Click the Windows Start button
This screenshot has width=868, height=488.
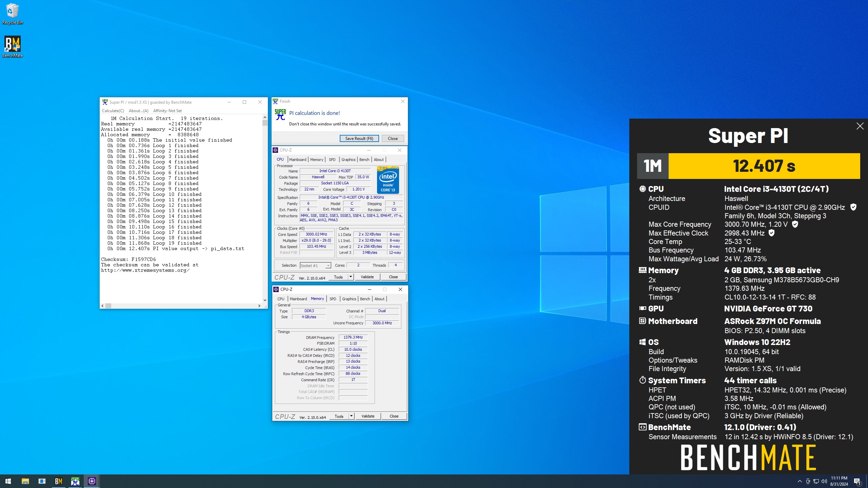coord(8,481)
